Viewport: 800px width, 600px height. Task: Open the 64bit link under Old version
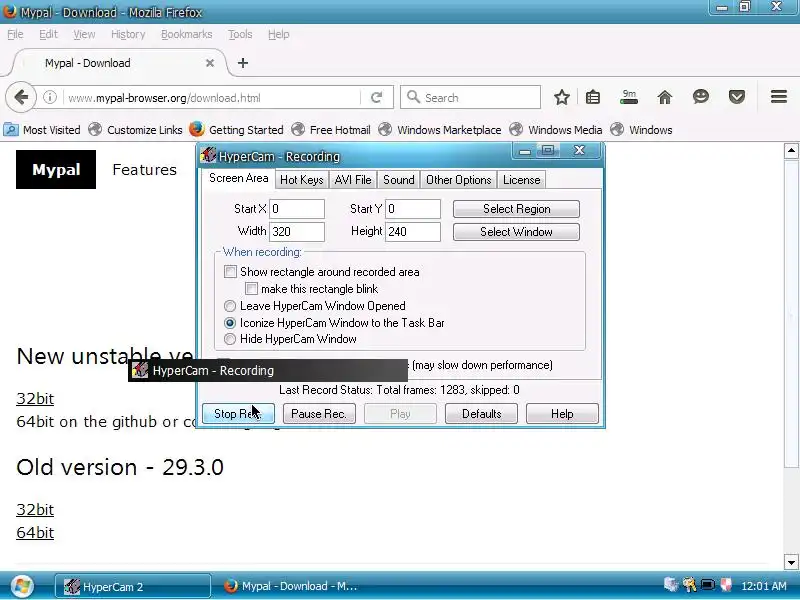pos(35,532)
